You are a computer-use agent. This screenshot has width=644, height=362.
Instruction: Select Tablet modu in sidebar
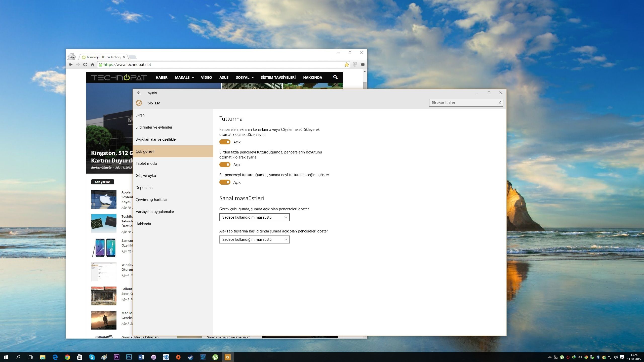point(146,164)
